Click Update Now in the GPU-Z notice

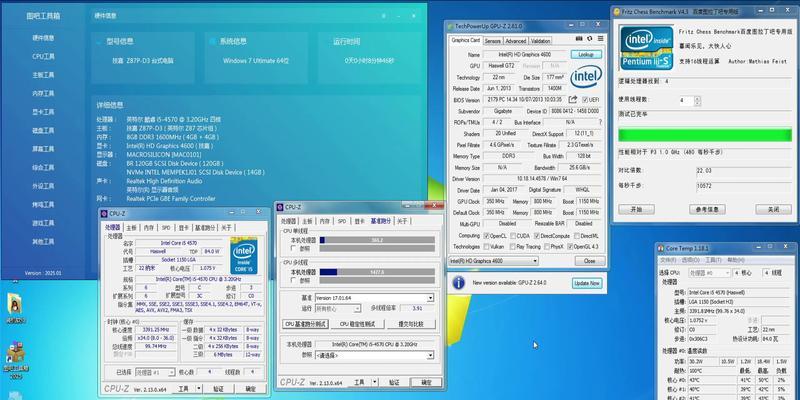(587, 283)
